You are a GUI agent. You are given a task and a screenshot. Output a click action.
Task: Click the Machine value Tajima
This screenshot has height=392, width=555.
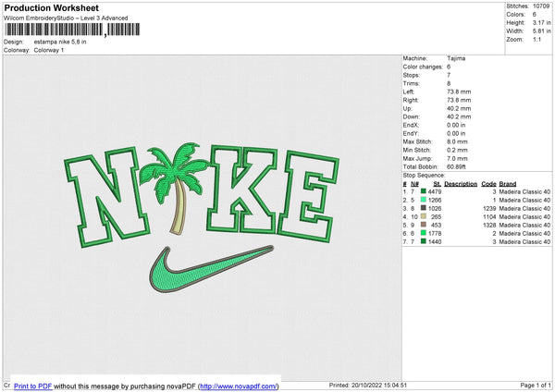click(x=456, y=58)
